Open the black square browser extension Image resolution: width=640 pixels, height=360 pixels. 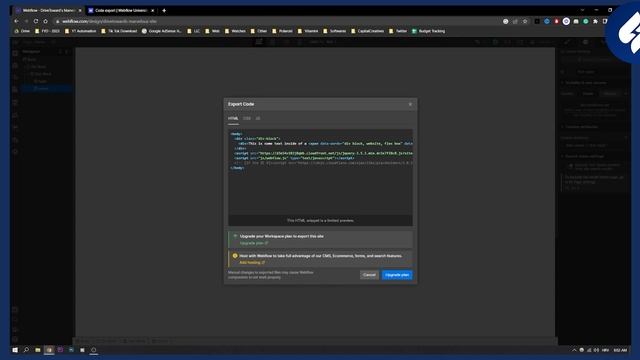[537, 21]
